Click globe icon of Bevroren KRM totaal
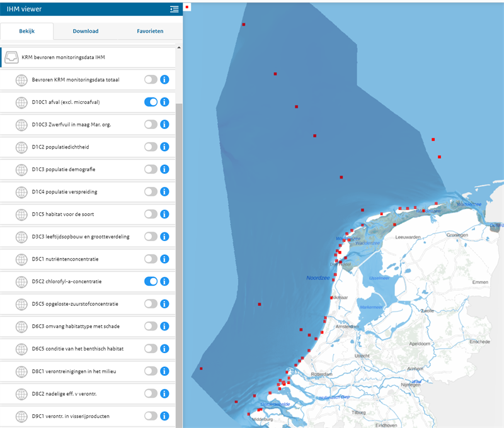Screen dimensions: 504x428 [x=21, y=80]
